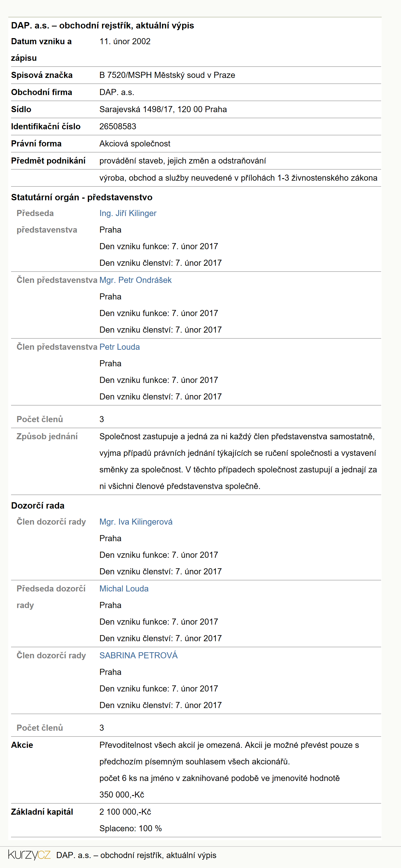Click the Akcie transferability description
The image size is (401, 868).
229,753
